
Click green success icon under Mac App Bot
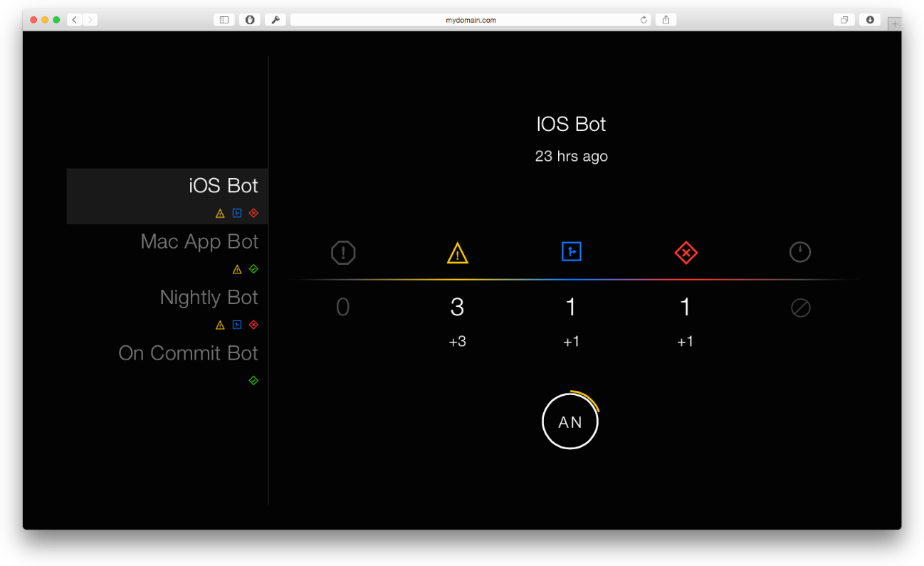click(x=254, y=269)
